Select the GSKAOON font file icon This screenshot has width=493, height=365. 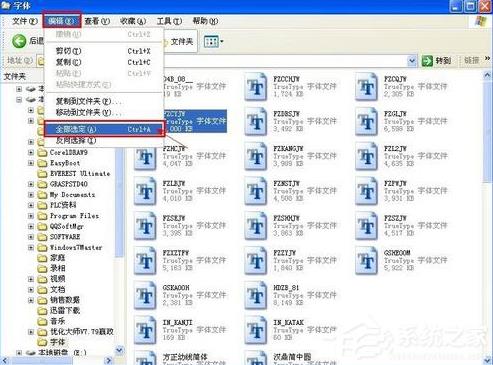click(x=145, y=296)
